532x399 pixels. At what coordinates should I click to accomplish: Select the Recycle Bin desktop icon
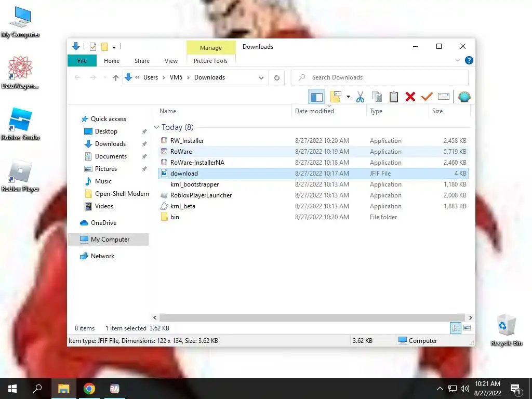(506, 330)
